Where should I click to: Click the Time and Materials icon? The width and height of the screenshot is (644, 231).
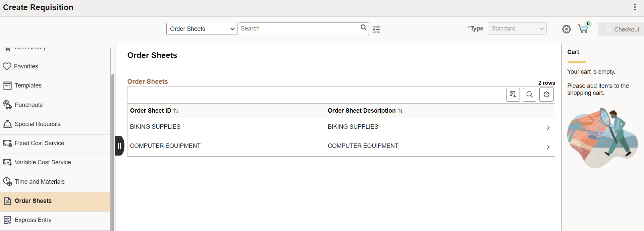click(x=7, y=182)
